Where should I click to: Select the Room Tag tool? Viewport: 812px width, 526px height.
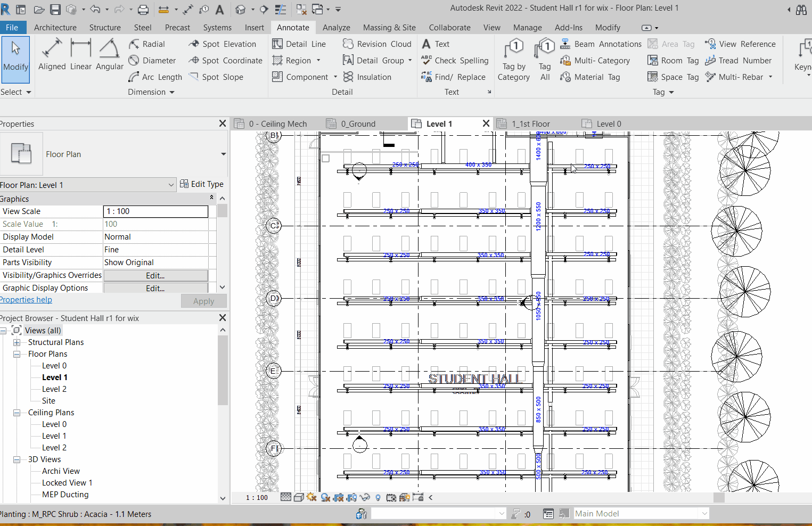pos(673,61)
